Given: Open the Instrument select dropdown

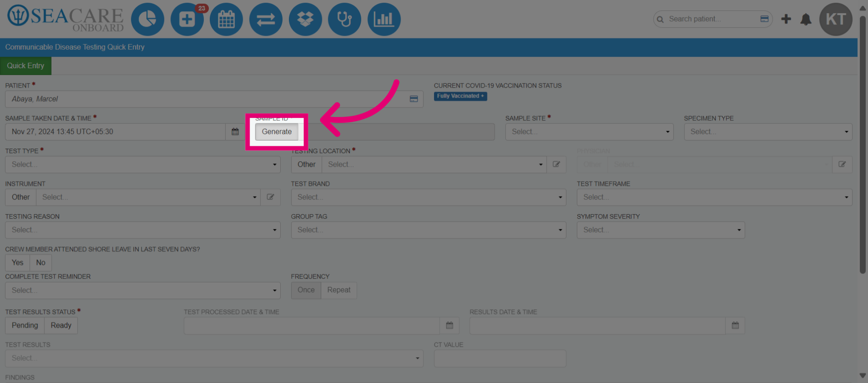Looking at the screenshot, I should [148, 197].
